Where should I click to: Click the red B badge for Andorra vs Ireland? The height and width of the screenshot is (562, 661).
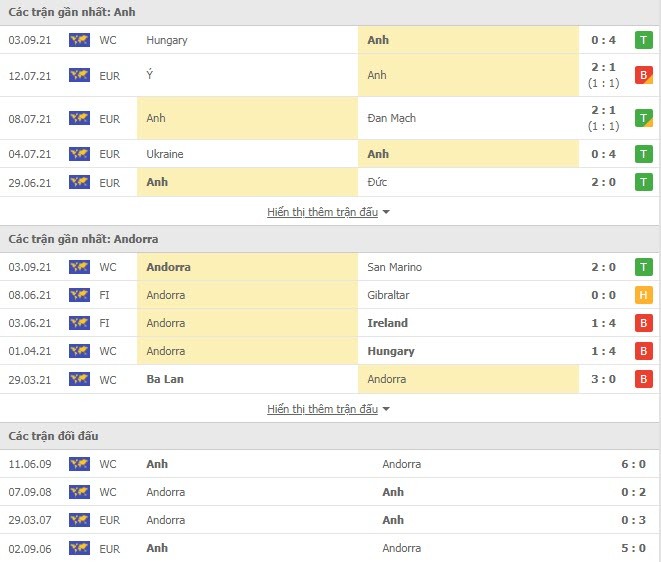coord(643,323)
